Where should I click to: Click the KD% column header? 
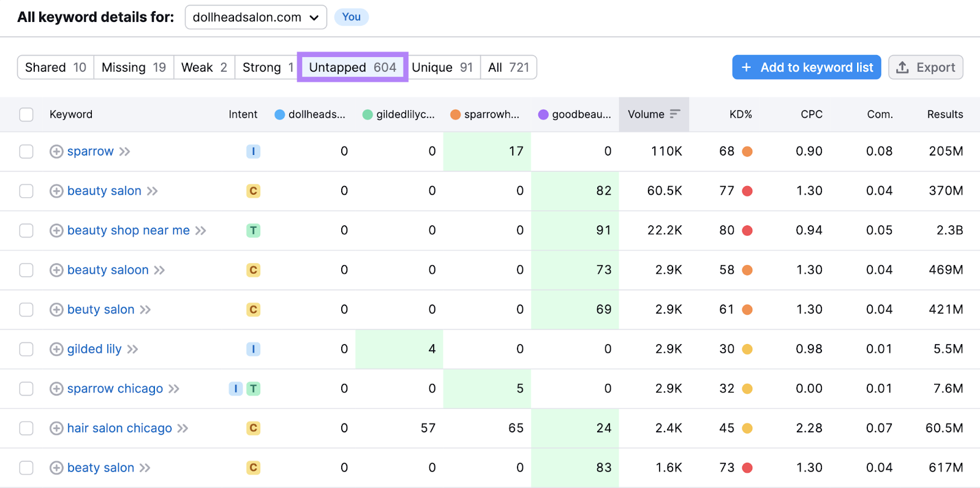point(740,114)
